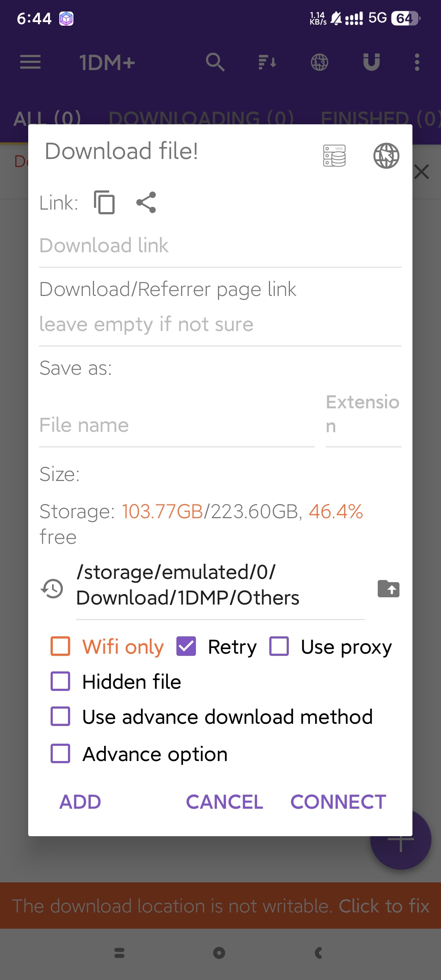Tap the paste link clipboard icon
The height and width of the screenshot is (980, 441).
[x=104, y=202]
